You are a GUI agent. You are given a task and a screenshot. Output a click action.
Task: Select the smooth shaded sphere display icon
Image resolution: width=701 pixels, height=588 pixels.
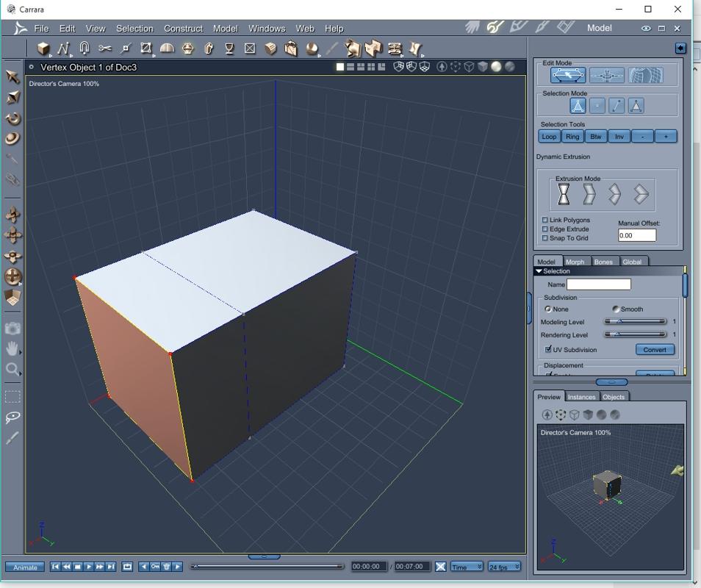[496, 67]
